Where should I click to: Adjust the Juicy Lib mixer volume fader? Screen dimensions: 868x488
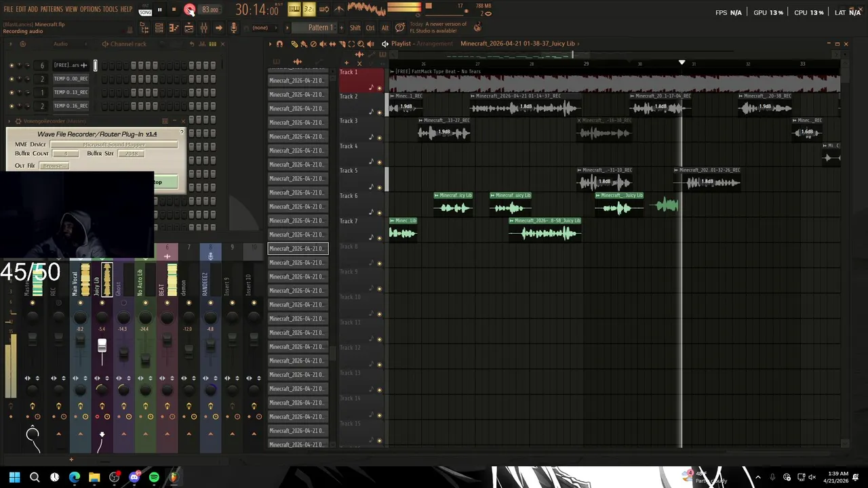click(x=102, y=346)
